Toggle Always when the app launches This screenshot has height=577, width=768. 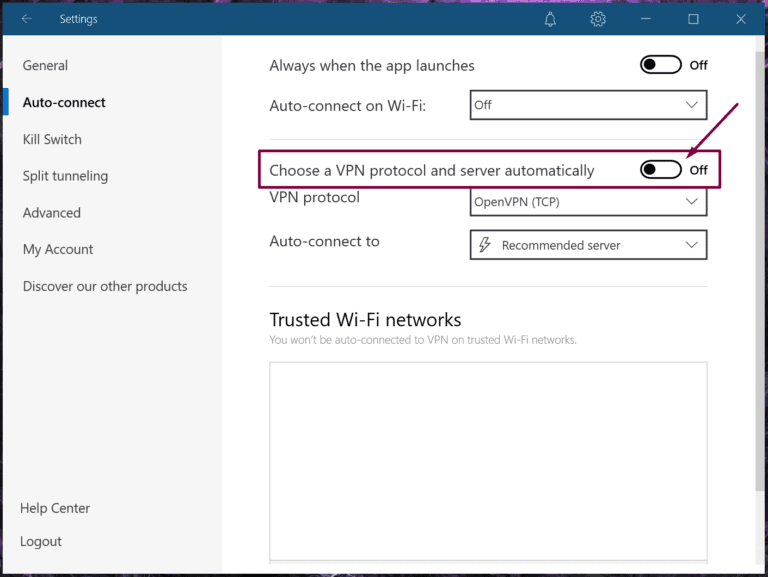661,65
